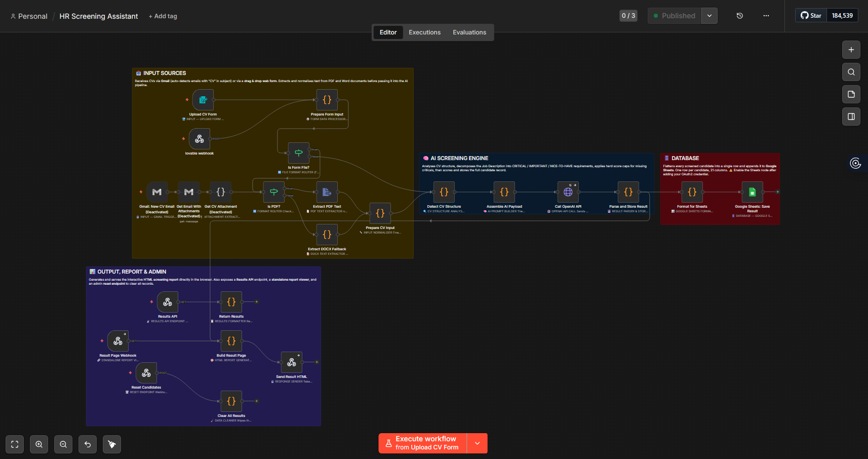Click the HR Screening Assistant workflow name

(x=99, y=16)
